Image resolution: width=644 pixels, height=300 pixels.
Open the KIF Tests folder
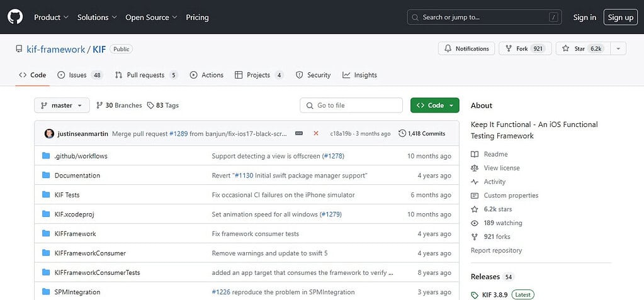67,195
